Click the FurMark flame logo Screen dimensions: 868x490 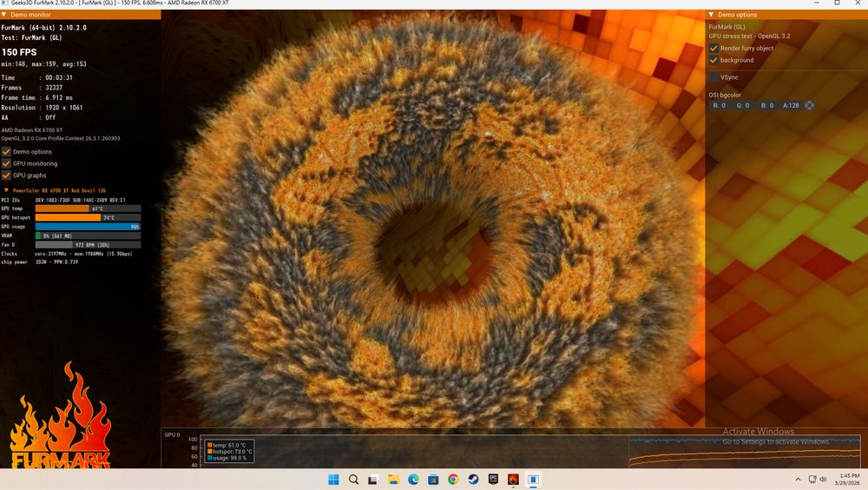61,416
